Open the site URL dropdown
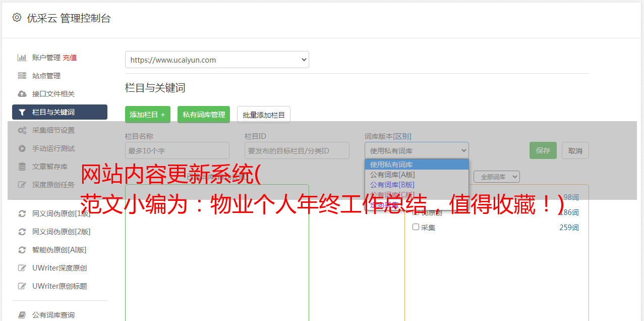The height and width of the screenshot is (321, 644). tap(217, 60)
